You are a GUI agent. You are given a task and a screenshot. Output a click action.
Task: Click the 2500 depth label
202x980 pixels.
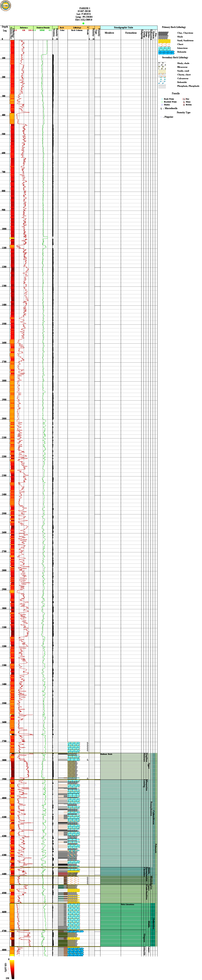(x=4, y=514)
